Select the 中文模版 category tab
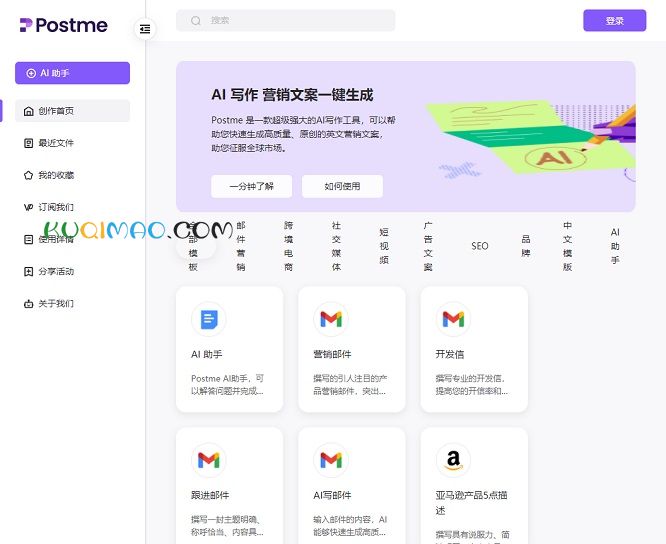 coord(567,246)
